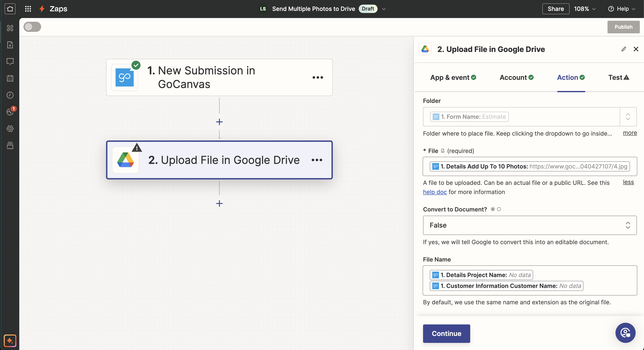Click the warning triangle on step 2
This screenshot has width=644, height=350.
pyautogui.click(x=137, y=148)
